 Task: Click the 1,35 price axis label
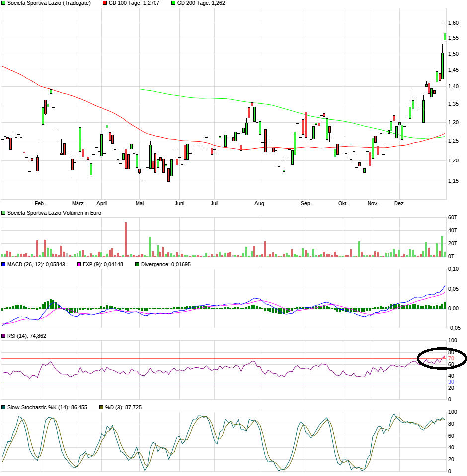click(454, 104)
